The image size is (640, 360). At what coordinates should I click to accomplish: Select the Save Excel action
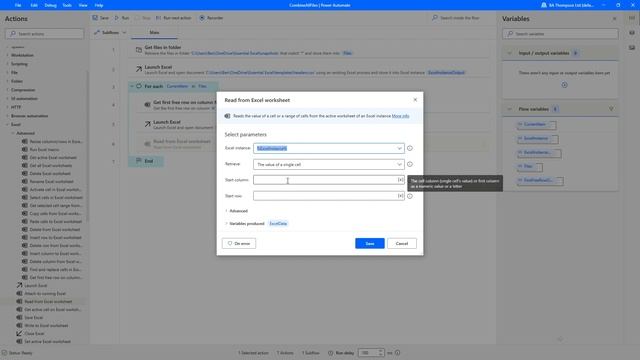click(34, 317)
